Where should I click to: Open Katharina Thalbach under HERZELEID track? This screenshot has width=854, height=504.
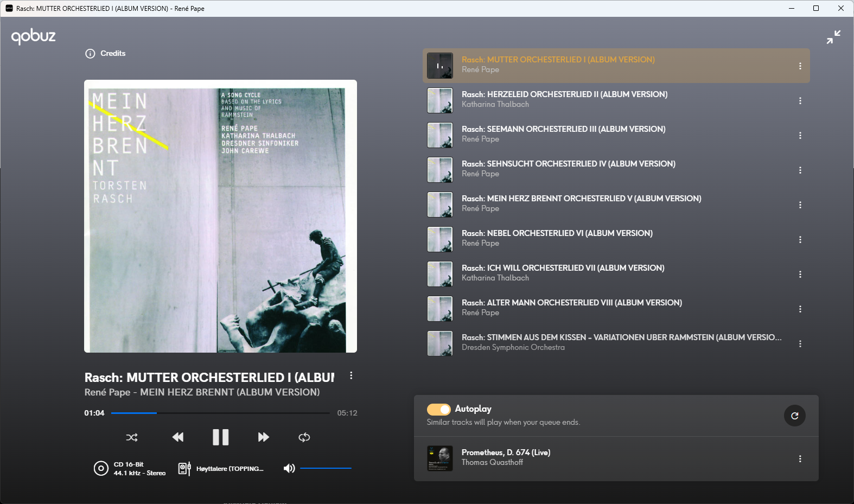click(x=495, y=104)
